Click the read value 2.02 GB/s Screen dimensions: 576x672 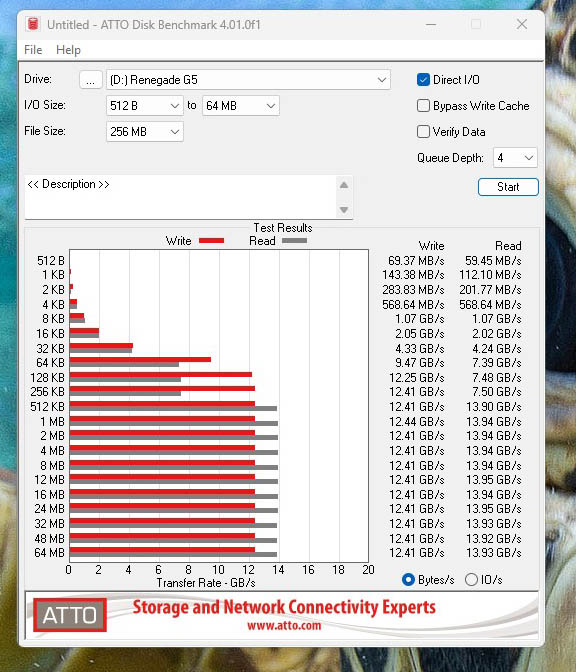[497, 333]
